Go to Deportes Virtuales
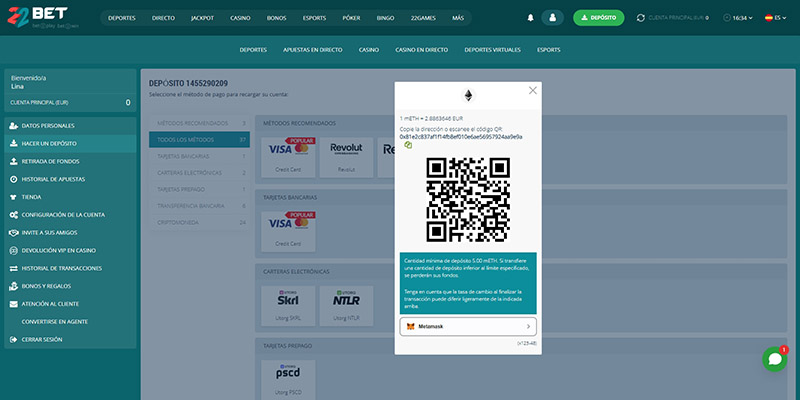800x400 pixels. [492, 50]
